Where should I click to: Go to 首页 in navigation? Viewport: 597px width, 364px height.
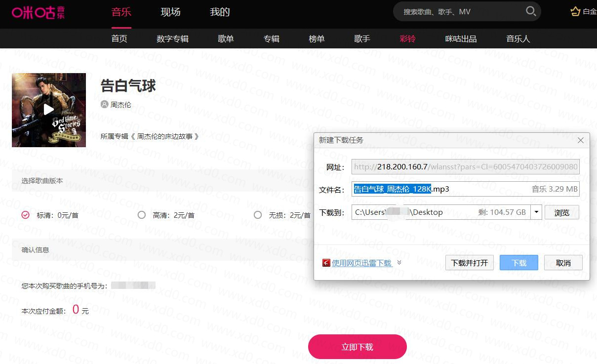coord(119,39)
